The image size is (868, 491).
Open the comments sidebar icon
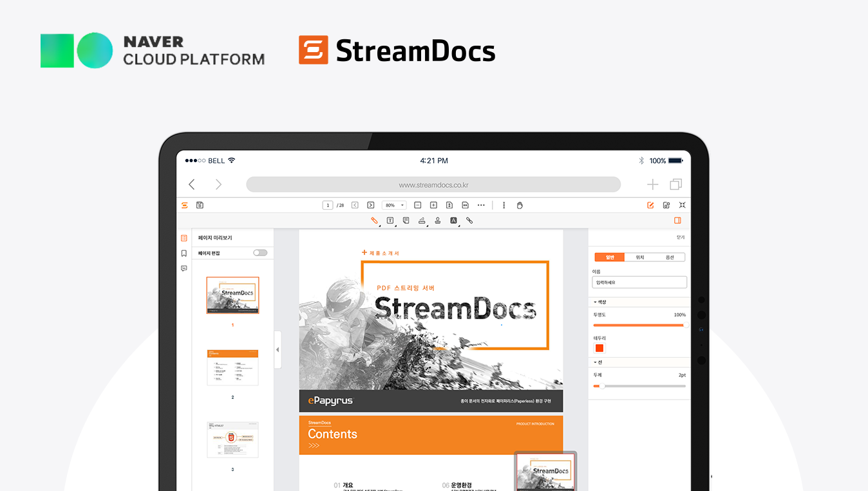click(x=184, y=268)
